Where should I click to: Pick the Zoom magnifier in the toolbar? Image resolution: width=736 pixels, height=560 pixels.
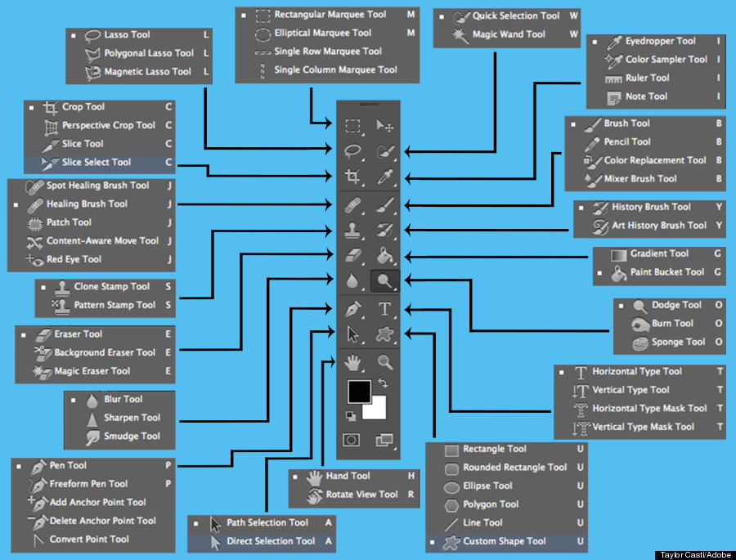(384, 361)
